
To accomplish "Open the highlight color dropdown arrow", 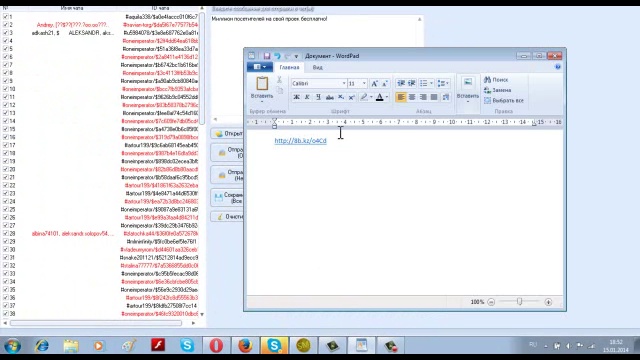I will [x=371, y=97].
